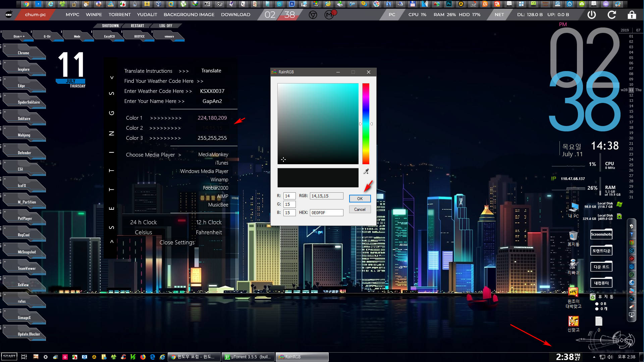Confirm the color with OK in RainRGB
The image size is (644, 362).
(360, 198)
